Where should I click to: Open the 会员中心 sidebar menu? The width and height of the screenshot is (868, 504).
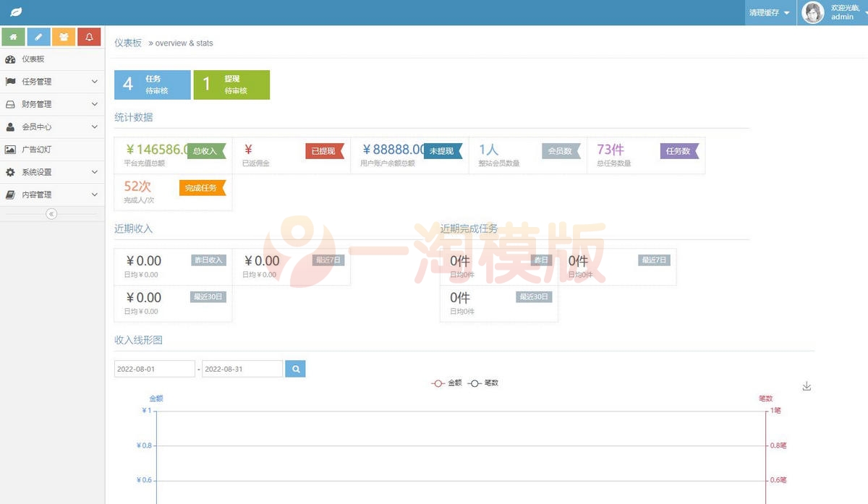click(52, 127)
